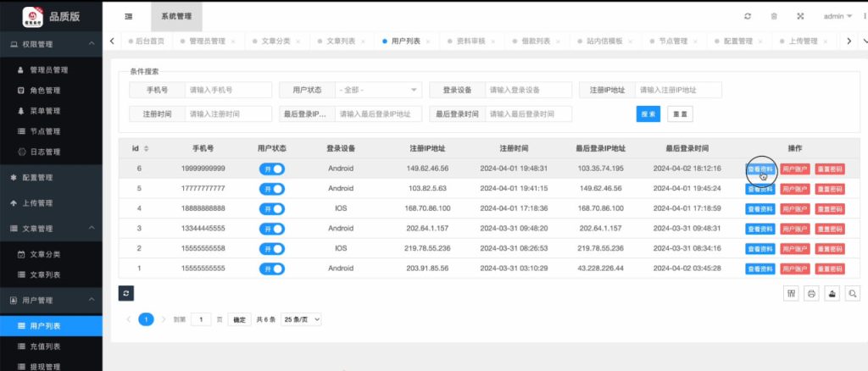Focus the 注册IP地址 search input
868x371 pixels.
(x=678, y=90)
